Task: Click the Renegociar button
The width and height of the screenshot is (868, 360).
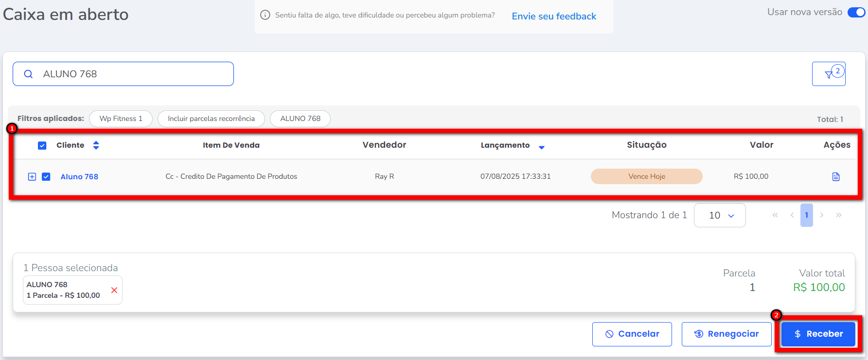Action: point(726,334)
